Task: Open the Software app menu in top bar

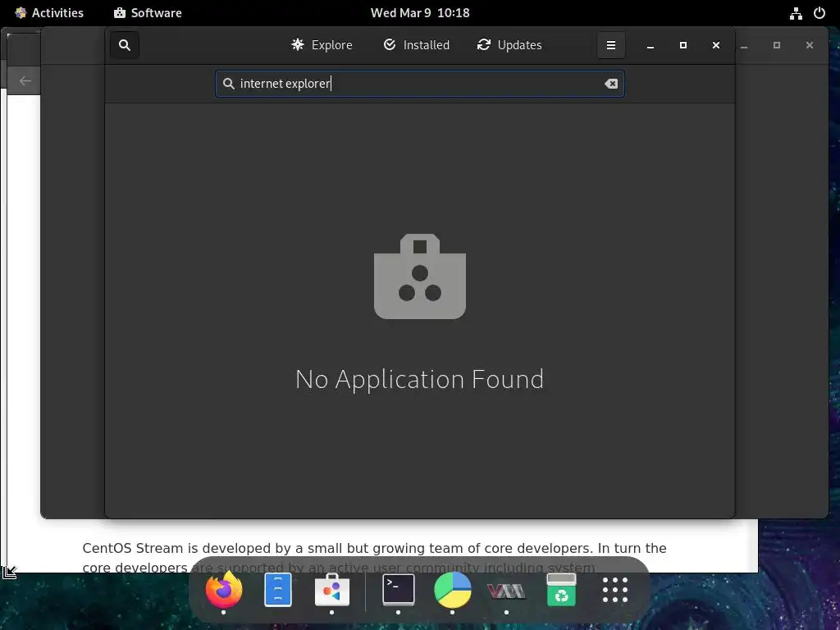Action: click(148, 13)
